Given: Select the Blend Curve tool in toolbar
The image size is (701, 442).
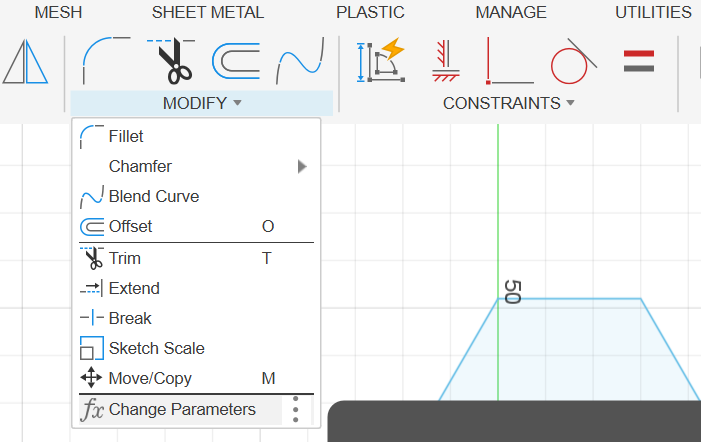Looking at the screenshot, I should (300, 61).
